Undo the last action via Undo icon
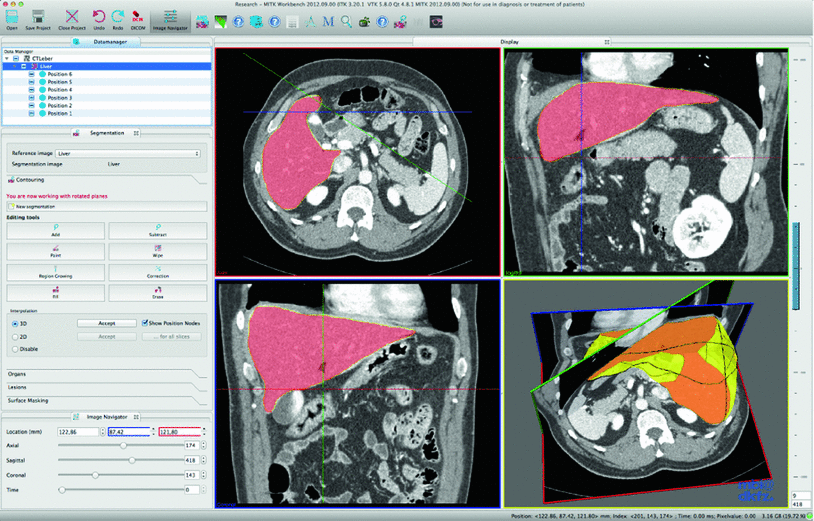This screenshot has height=521, width=814. (x=99, y=20)
